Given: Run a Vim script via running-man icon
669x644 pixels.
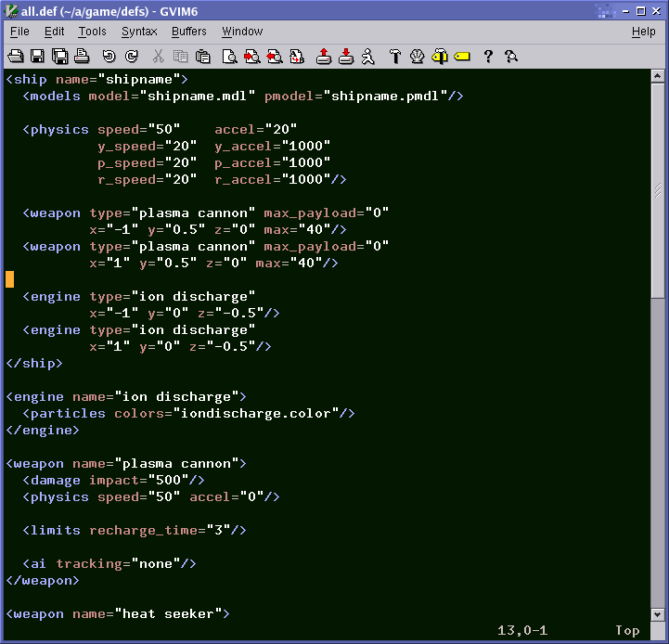Looking at the screenshot, I should pos(368,57).
